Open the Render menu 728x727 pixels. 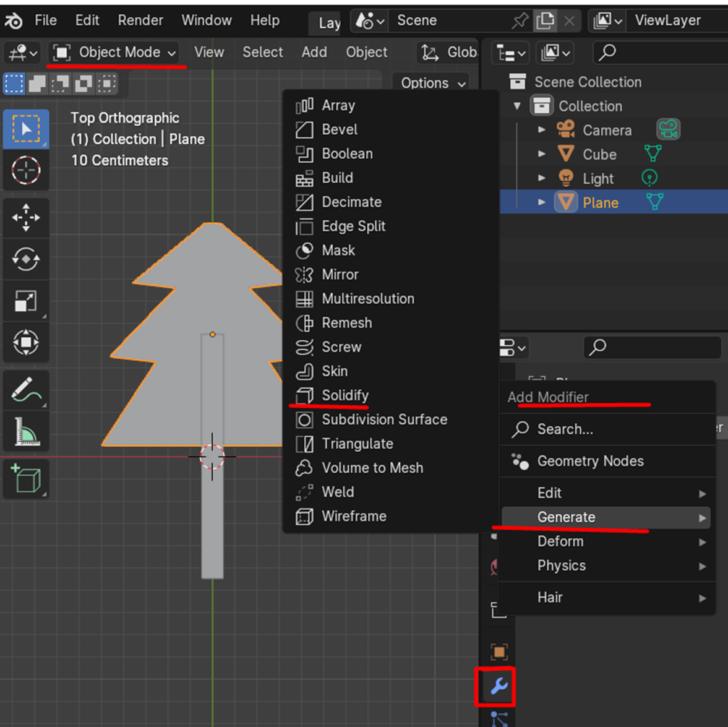pos(140,20)
